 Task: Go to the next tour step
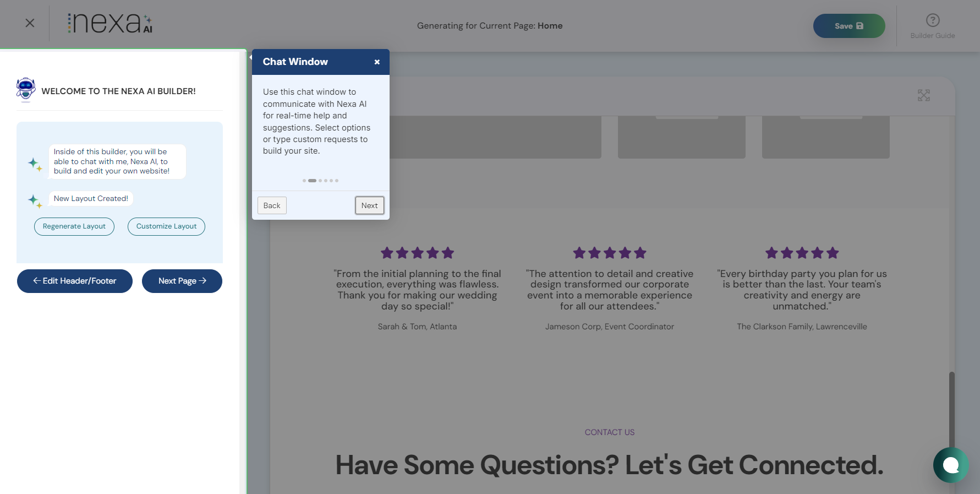pos(370,205)
